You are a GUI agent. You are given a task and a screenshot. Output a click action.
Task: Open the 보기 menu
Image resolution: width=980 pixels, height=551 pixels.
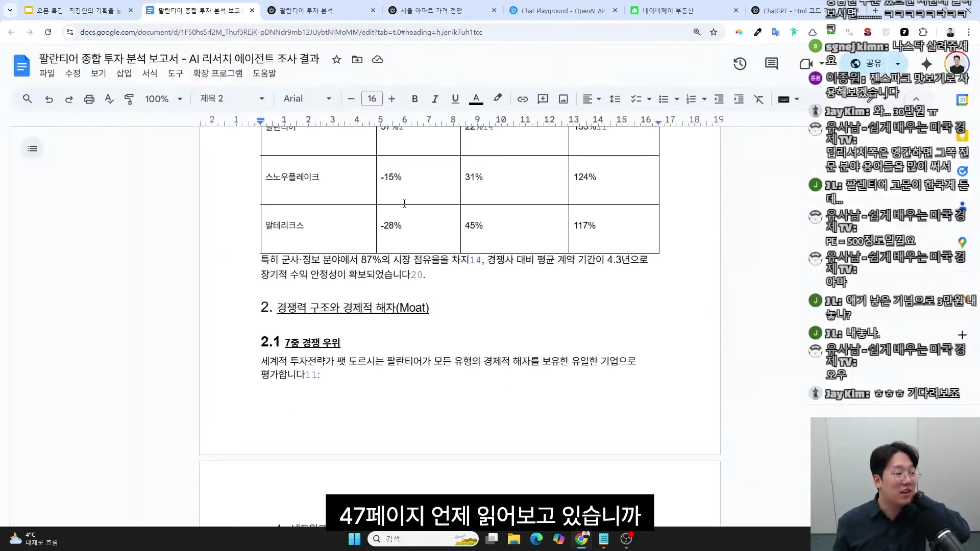click(x=98, y=73)
